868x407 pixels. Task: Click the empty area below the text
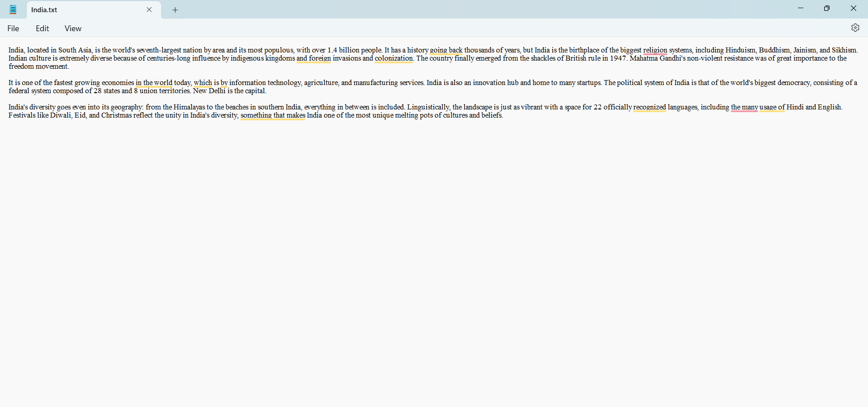(434, 262)
